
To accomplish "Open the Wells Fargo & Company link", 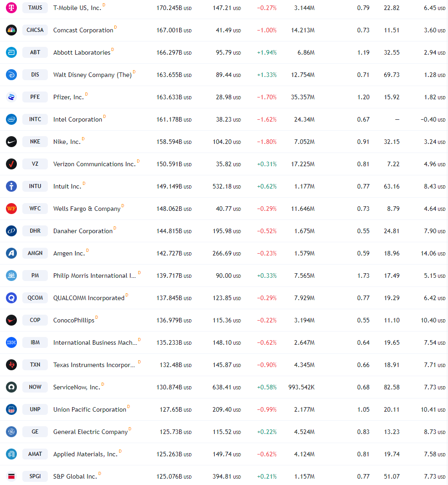I will pos(87,209).
